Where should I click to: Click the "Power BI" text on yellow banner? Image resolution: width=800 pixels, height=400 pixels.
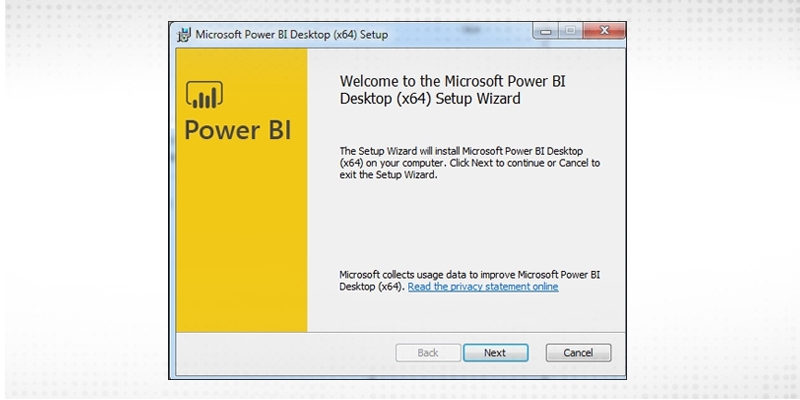pos(238,131)
